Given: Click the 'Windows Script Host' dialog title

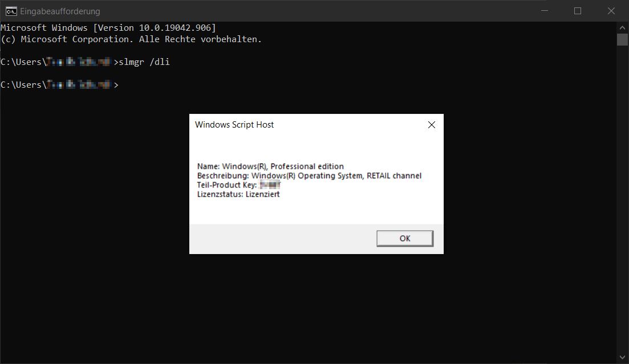Looking at the screenshot, I should [234, 125].
